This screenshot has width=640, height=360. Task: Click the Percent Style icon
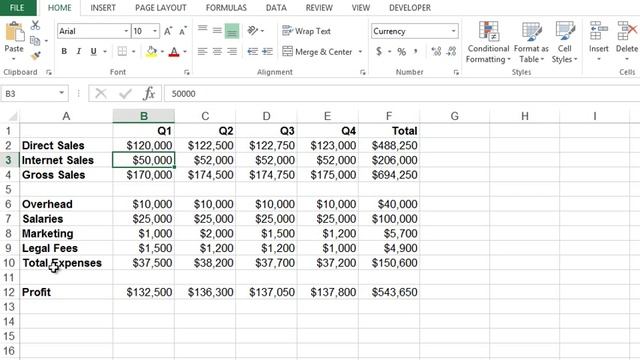(x=402, y=52)
